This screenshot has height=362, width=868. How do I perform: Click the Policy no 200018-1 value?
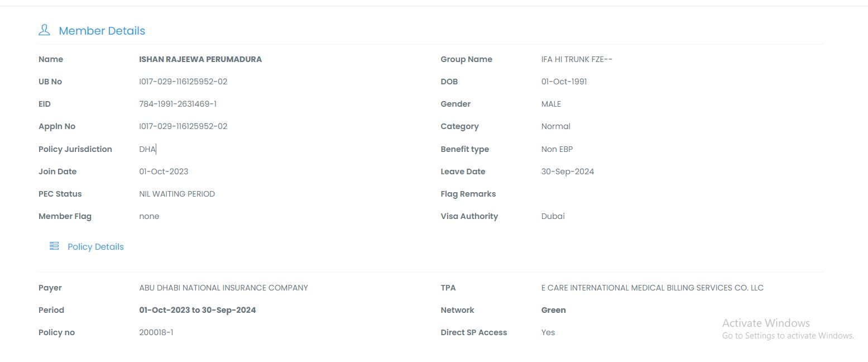click(x=156, y=332)
